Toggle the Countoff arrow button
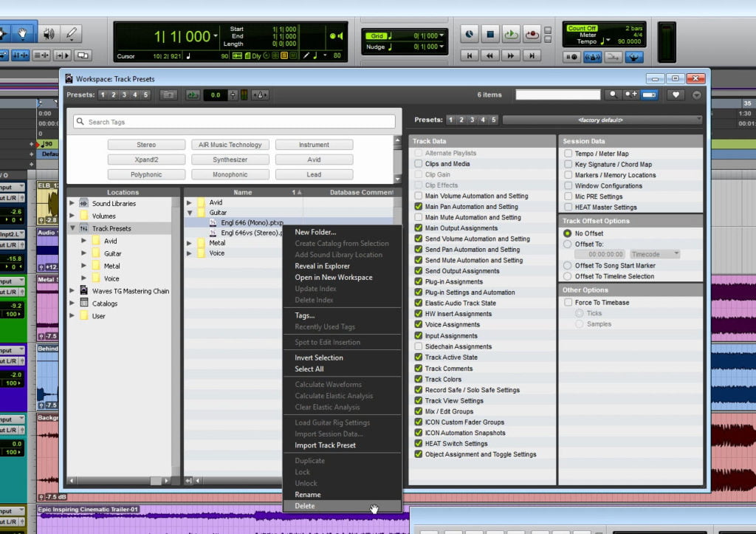Image resolution: width=756 pixels, height=534 pixels. (x=613, y=58)
